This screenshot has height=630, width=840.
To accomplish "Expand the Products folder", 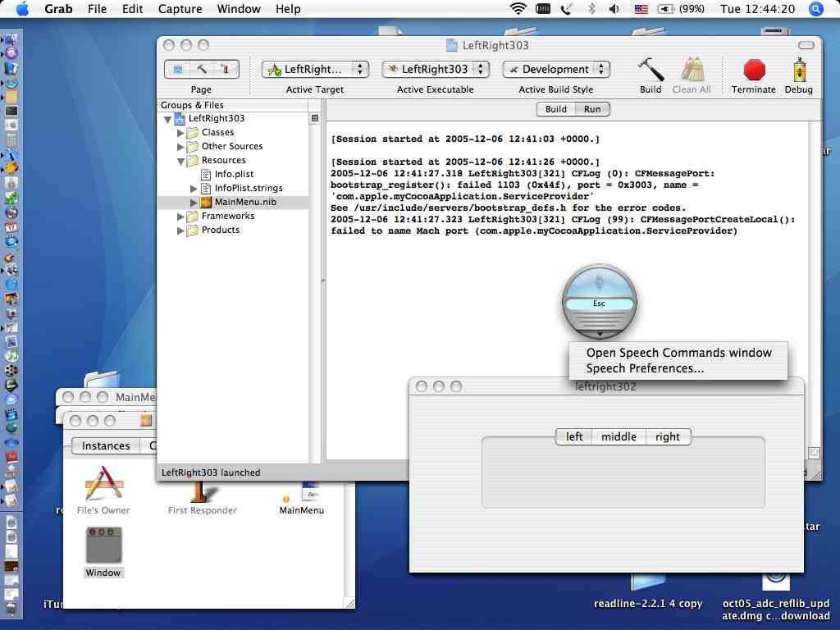I will [x=180, y=230].
